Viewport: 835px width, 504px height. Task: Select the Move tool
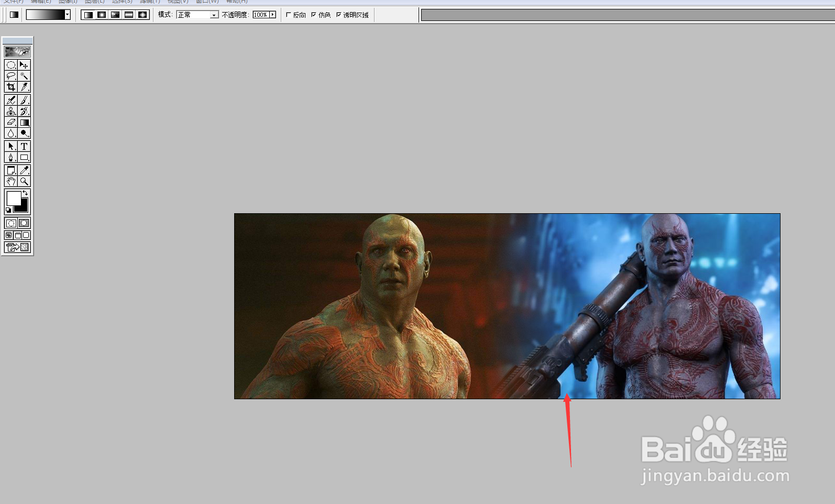(x=24, y=65)
